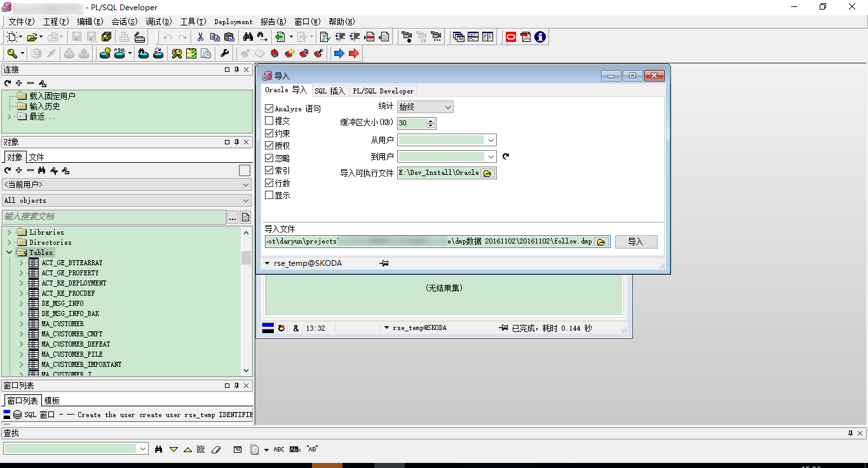Click the scissors Cut icon
The height and width of the screenshot is (468, 868).
click(x=200, y=37)
